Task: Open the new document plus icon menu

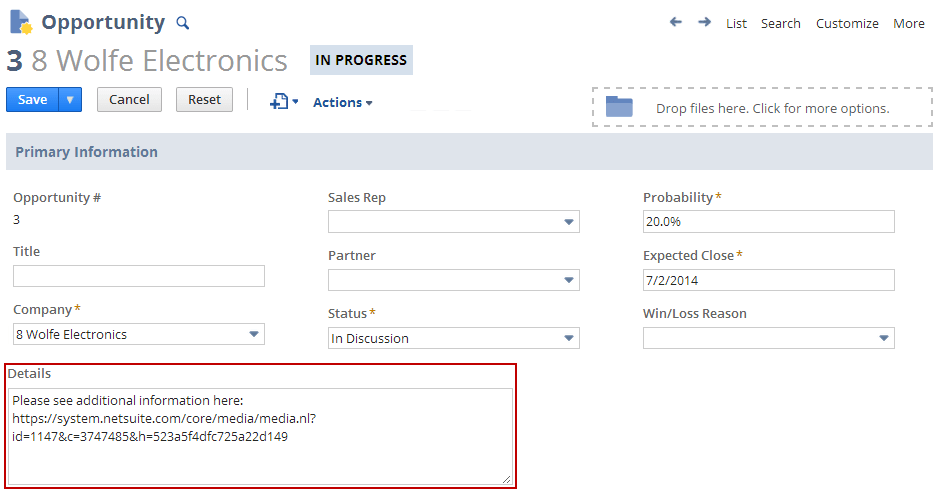Action: pos(284,102)
